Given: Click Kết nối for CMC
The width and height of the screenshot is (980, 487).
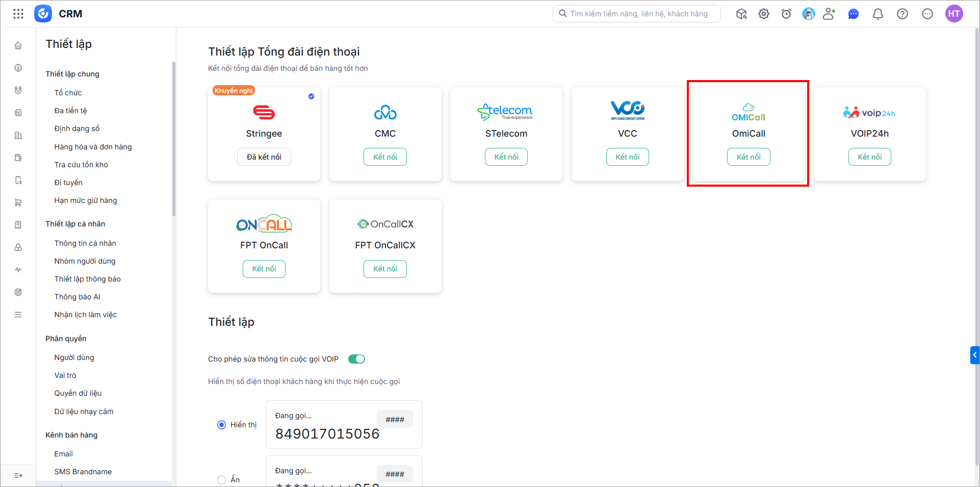Looking at the screenshot, I should tap(385, 157).
